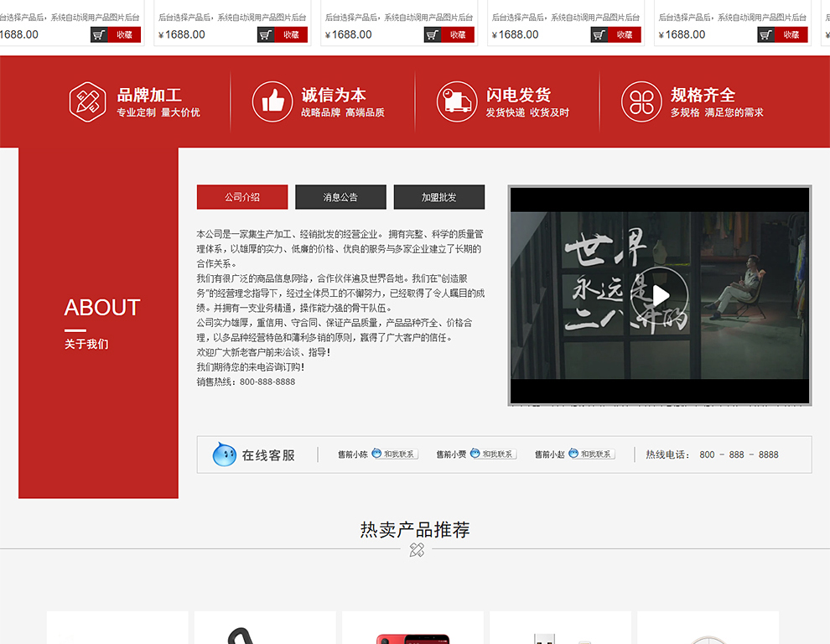Click the cart icon on fifth product card
The image size is (830, 644).
pos(766,35)
